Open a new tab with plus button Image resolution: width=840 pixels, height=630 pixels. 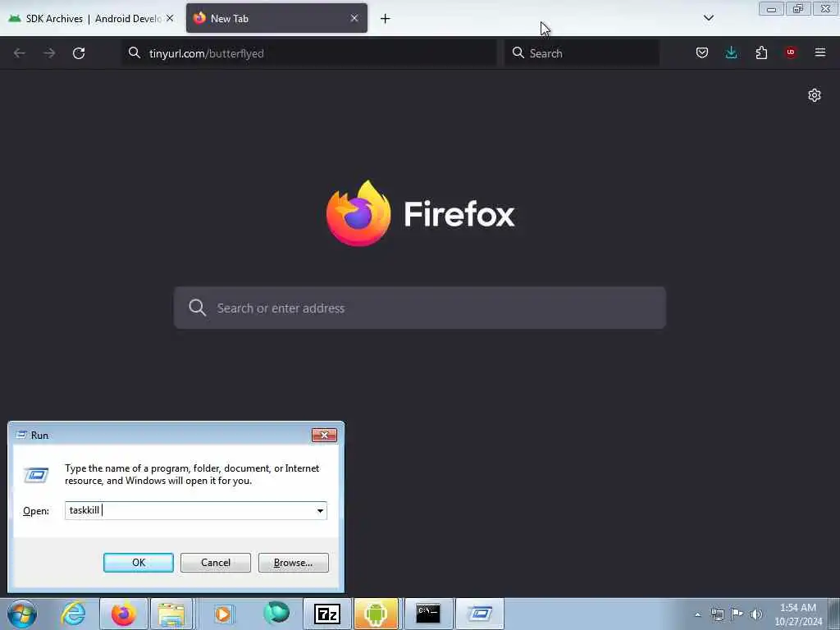(386, 19)
